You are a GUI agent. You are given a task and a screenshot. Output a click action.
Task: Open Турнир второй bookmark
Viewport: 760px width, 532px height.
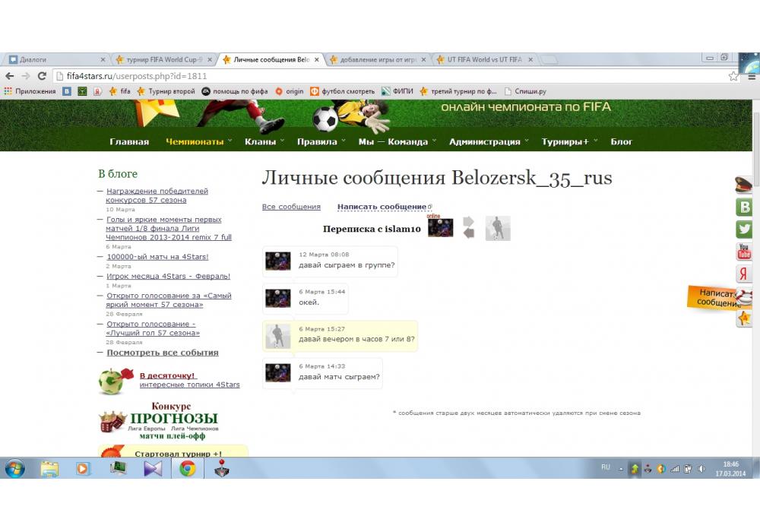coord(166,91)
